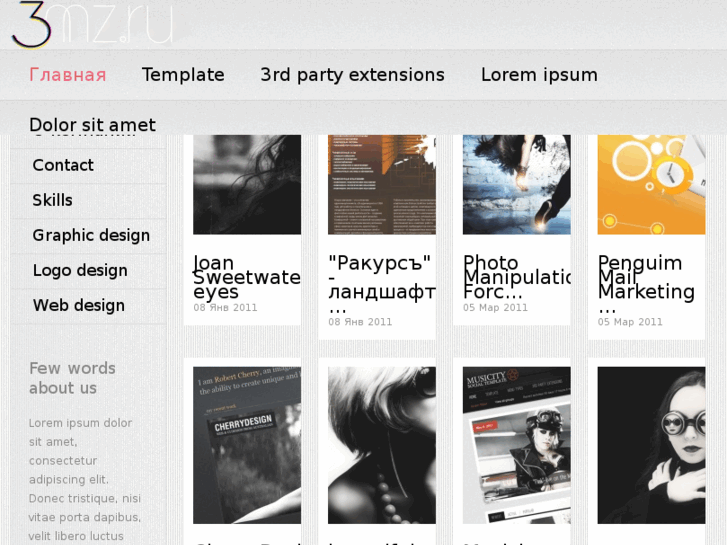Click the Joan Sweetwater eyes title
This screenshot has width=727, height=545.
247,277
